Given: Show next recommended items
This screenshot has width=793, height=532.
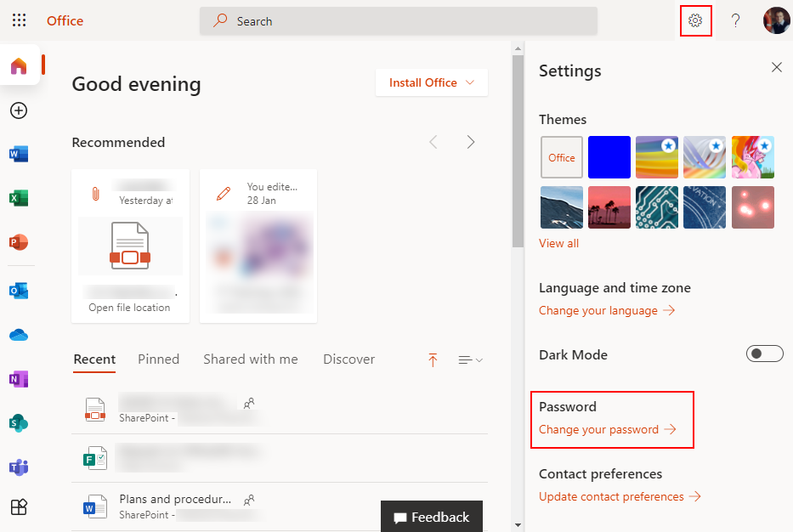Looking at the screenshot, I should point(471,142).
